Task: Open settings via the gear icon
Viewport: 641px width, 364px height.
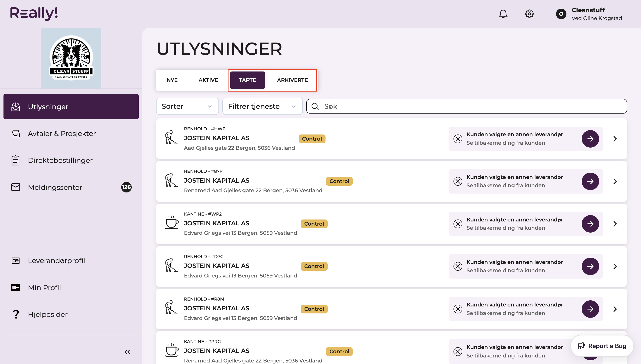Action: point(529,14)
